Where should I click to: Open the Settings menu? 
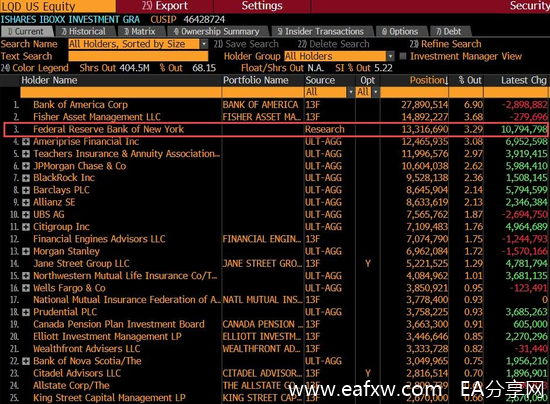pyautogui.click(x=262, y=6)
